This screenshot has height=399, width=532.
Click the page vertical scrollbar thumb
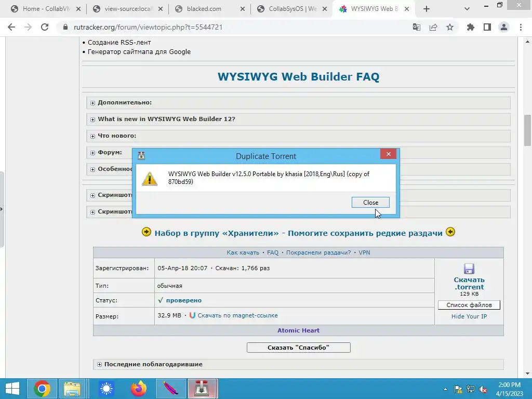click(527, 130)
